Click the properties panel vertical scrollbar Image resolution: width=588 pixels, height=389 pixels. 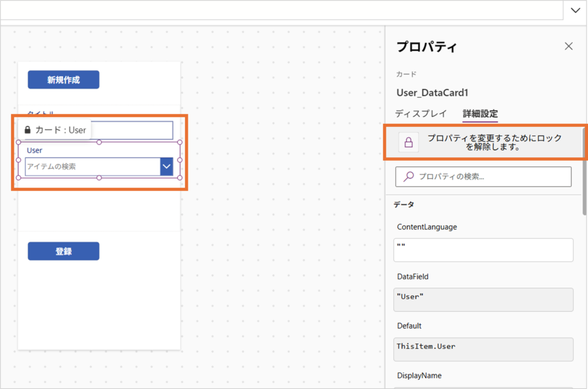click(x=585, y=172)
